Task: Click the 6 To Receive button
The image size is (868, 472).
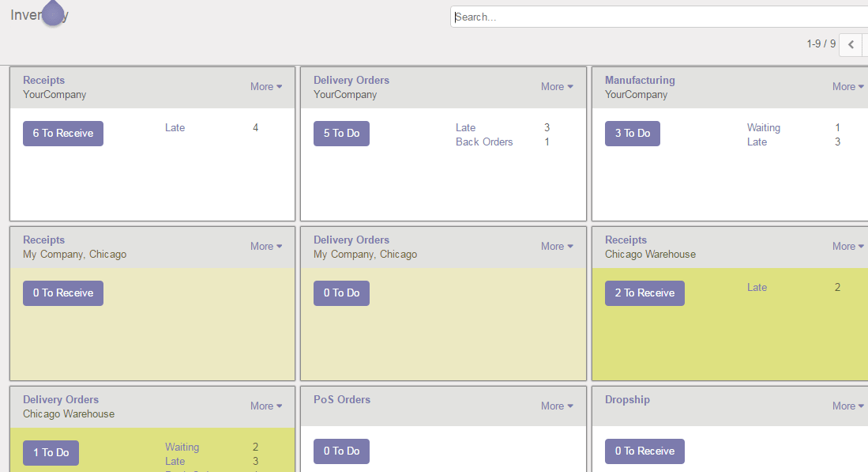Action: [x=63, y=134]
